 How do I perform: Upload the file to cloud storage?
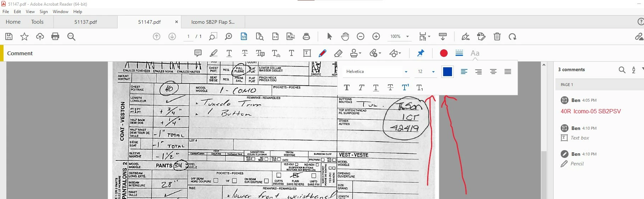[x=40, y=36]
